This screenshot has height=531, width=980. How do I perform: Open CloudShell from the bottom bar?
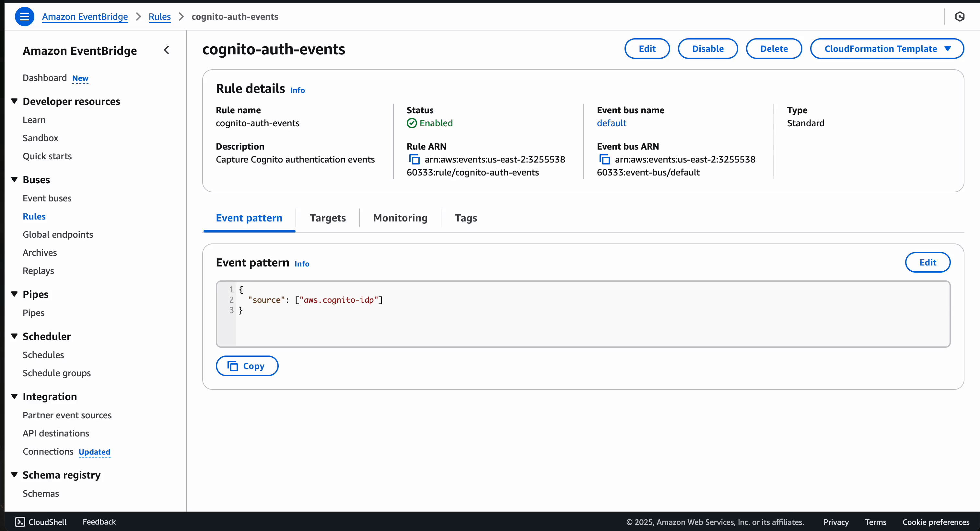(x=41, y=522)
